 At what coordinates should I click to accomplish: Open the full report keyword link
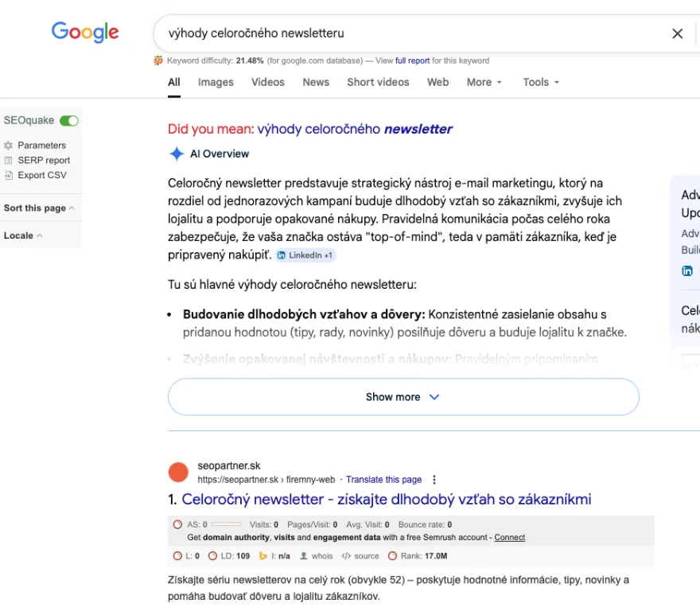click(412, 60)
